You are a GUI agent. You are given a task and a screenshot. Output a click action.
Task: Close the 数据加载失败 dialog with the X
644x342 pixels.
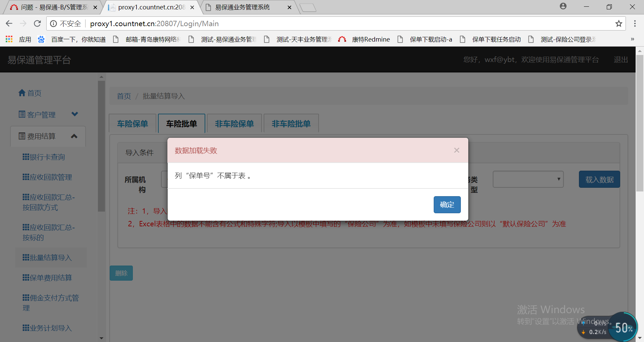point(457,150)
